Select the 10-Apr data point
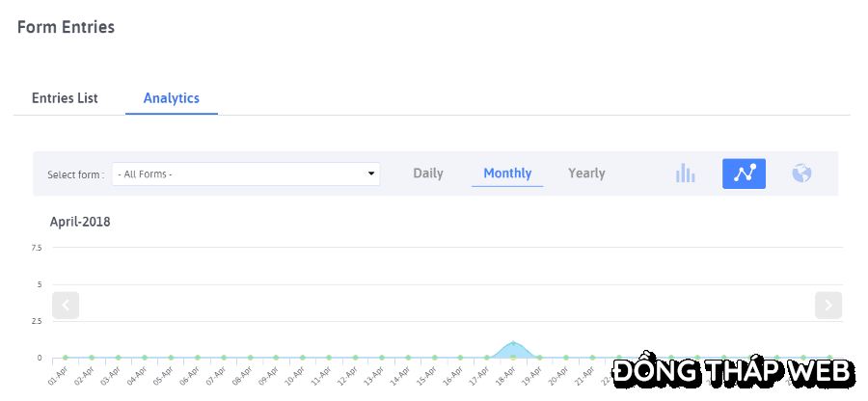This screenshot has height=401, width=868. pyautogui.click(x=303, y=358)
